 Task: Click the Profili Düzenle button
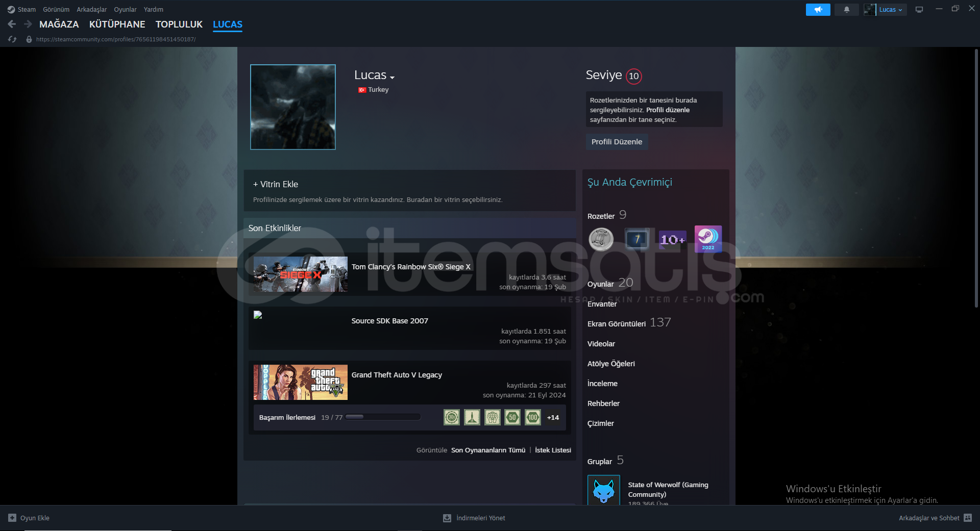pyautogui.click(x=617, y=142)
